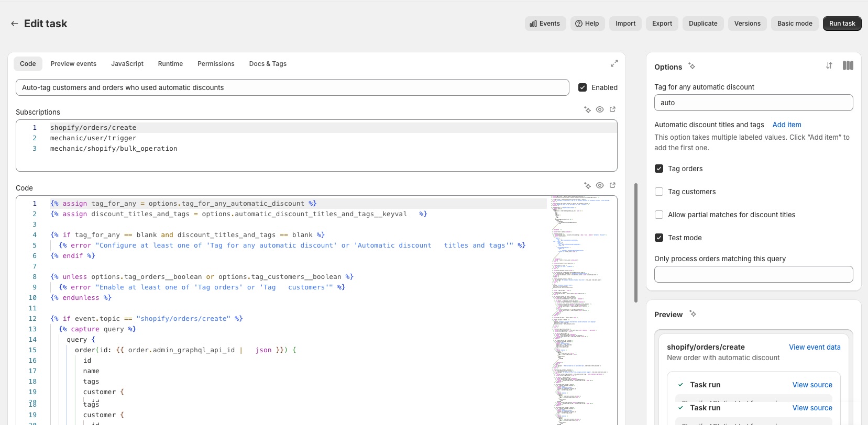Open View source for the second Task run

click(812, 408)
